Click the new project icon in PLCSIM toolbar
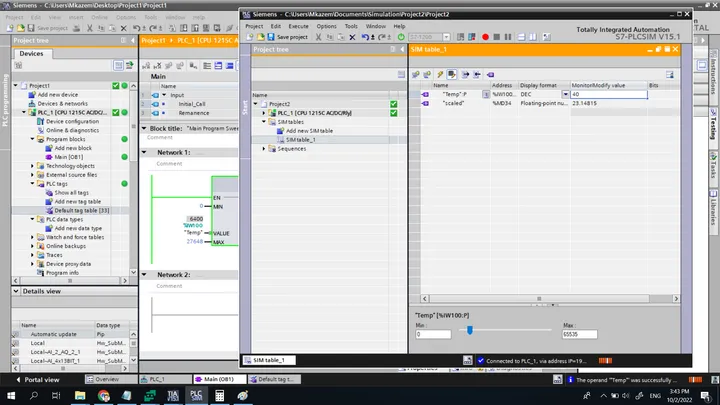The height and width of the screenshot is (405, 720). tap(250, 37)
